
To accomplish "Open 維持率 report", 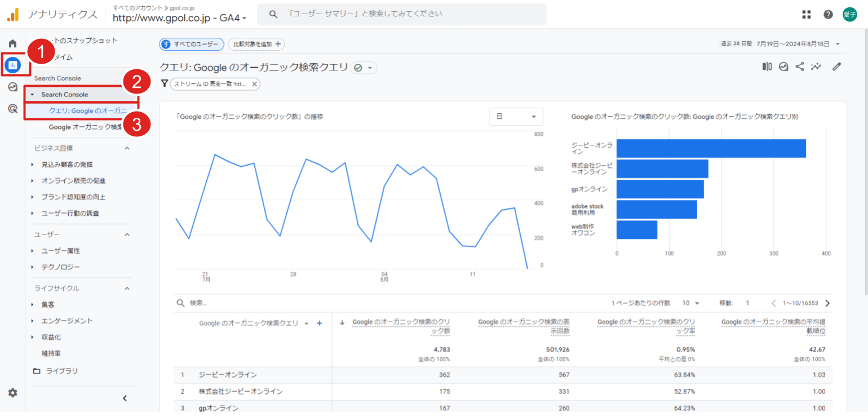I will (51, 353).
